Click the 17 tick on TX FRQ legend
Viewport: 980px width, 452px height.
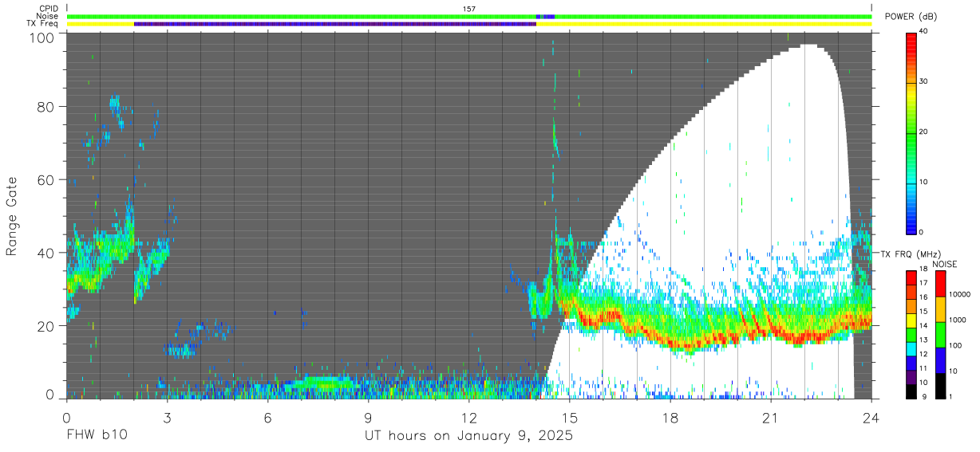click(x=923, y=283)
